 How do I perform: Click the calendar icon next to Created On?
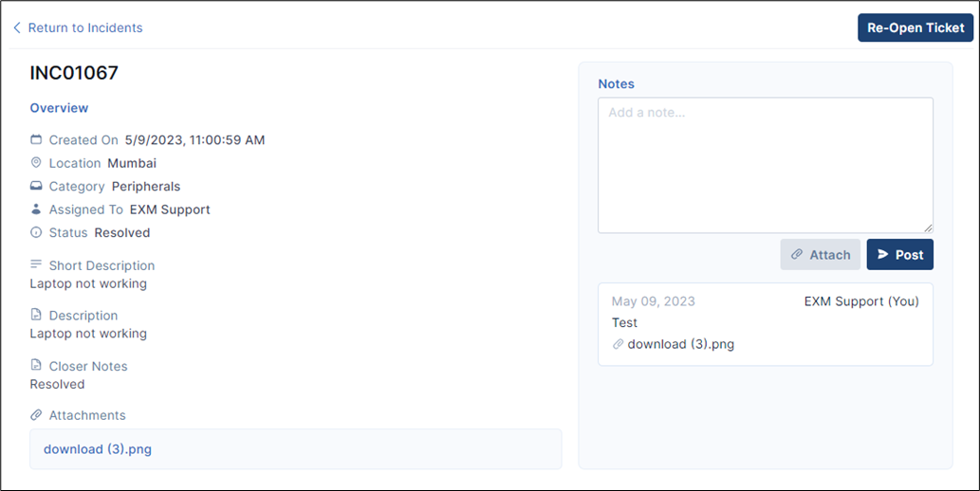(36, 139)
